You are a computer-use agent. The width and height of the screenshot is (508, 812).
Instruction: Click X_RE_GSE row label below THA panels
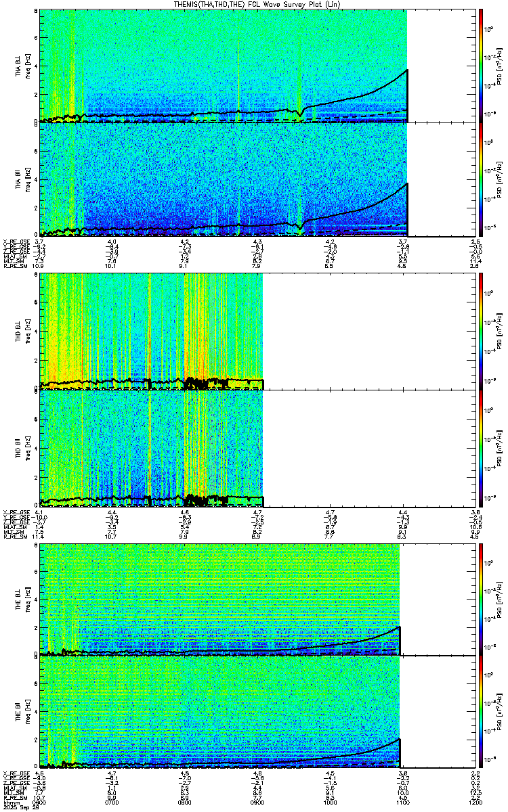pos(16,241)
